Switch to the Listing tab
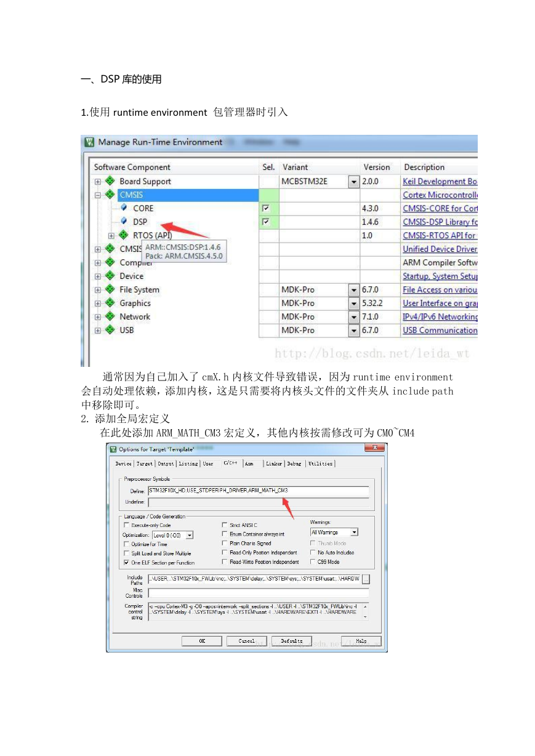The width and height of the screenshot is (535, 756). click(x=188, y=464)
